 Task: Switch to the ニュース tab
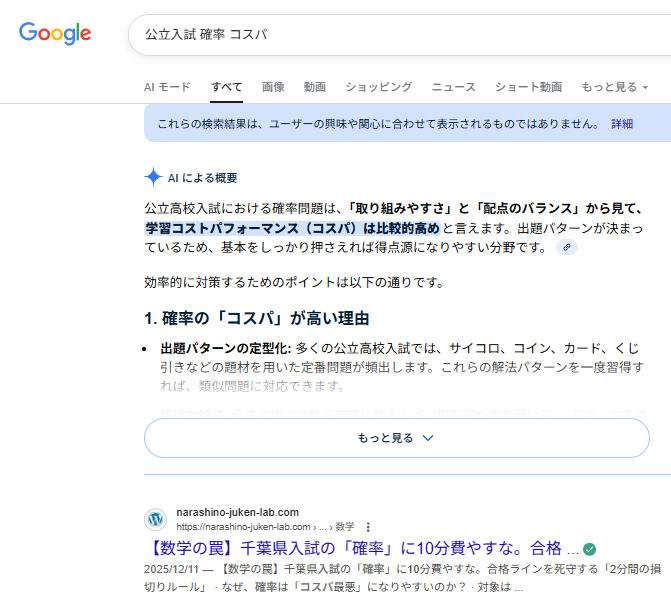(x=453, y=87)
